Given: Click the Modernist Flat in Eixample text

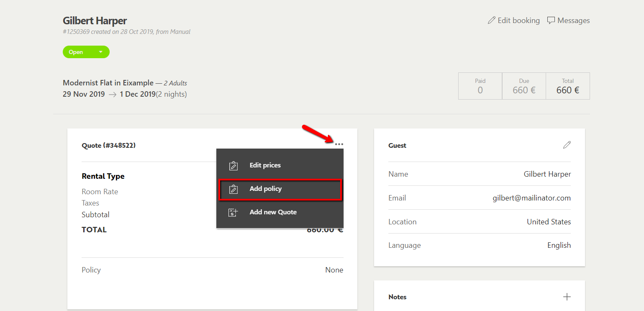Looking at the screenshot, I should (x=108, y=83).
